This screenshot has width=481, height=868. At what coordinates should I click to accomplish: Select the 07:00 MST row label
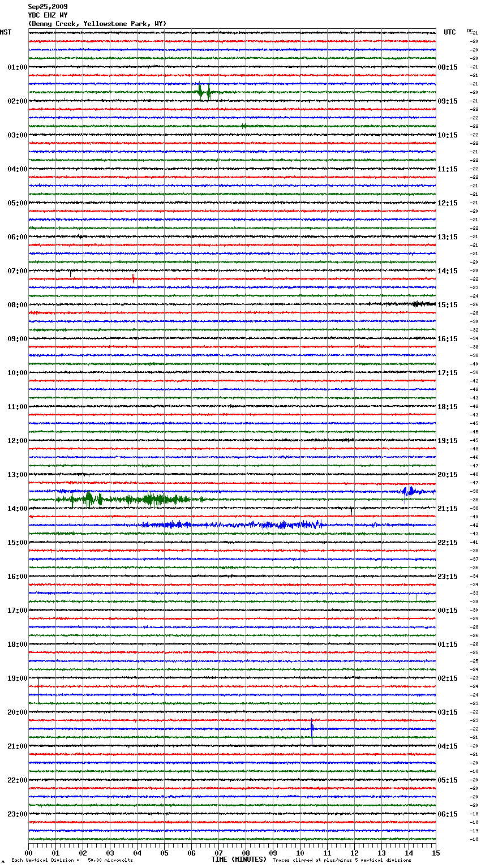[x=18, y=271]
